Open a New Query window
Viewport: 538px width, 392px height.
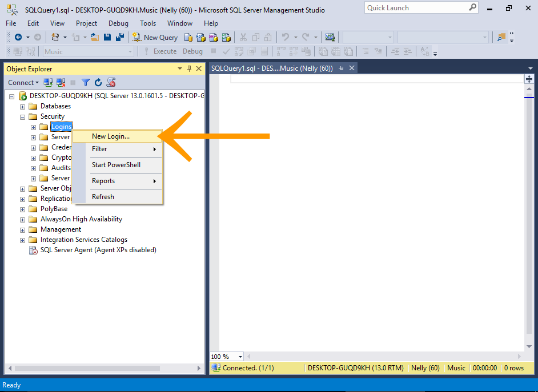point(154,37)
